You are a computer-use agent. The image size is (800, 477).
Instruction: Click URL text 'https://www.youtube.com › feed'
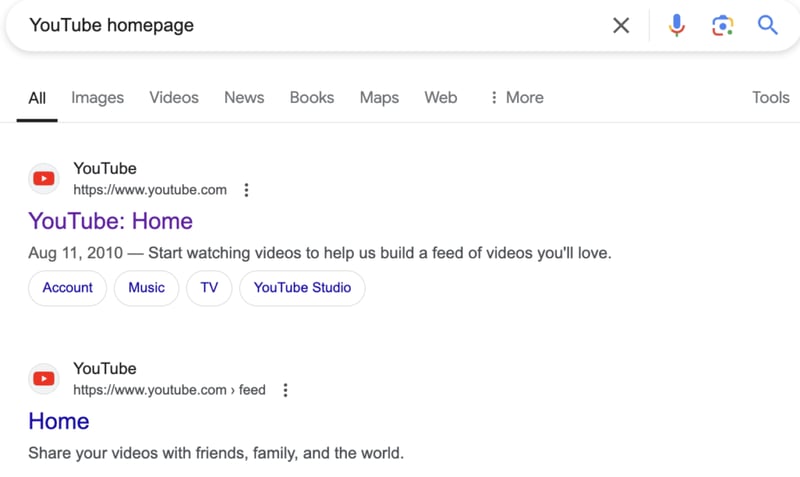click(x=169, y=390)
